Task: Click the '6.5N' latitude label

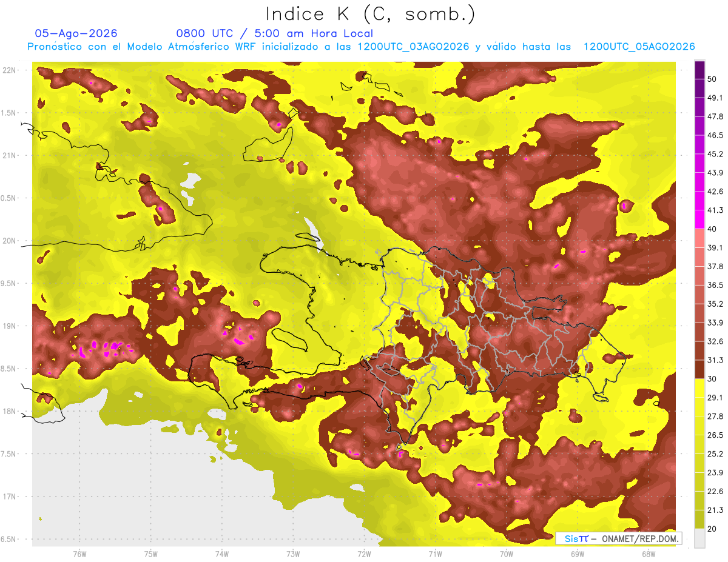Action: tap(9, 540)
